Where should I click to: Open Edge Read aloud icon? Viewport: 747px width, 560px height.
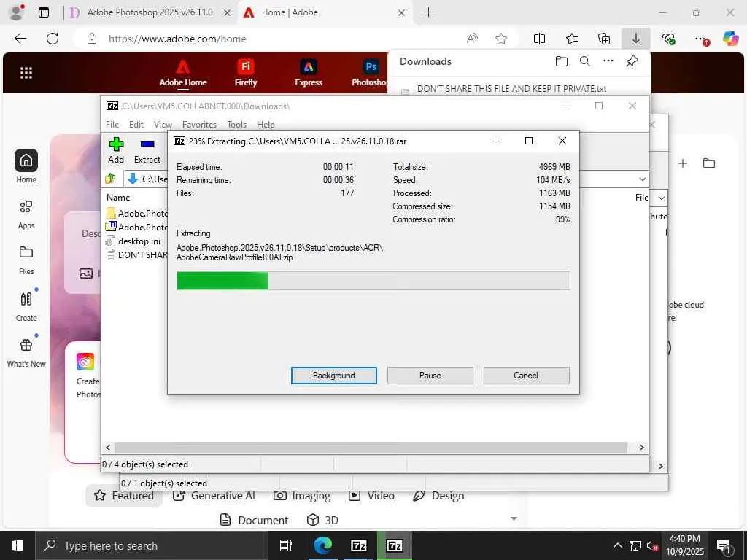click(x=472, y=39)
